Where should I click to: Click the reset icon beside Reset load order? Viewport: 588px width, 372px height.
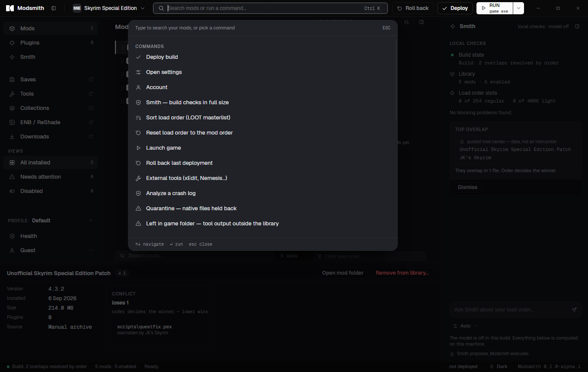coord(138,133)
